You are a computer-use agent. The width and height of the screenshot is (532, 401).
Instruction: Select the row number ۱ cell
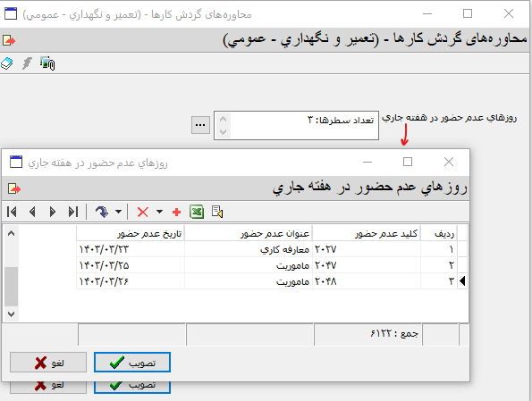[x=439, y=249]
